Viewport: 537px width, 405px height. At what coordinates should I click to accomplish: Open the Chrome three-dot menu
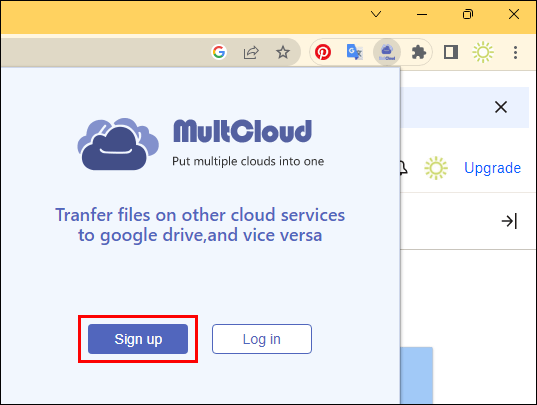(515, 52)
